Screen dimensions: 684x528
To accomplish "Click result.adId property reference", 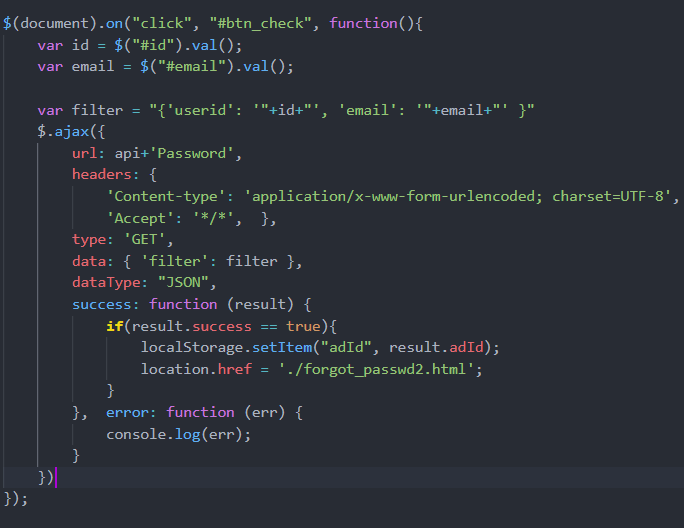I will [x=436, y=347].
